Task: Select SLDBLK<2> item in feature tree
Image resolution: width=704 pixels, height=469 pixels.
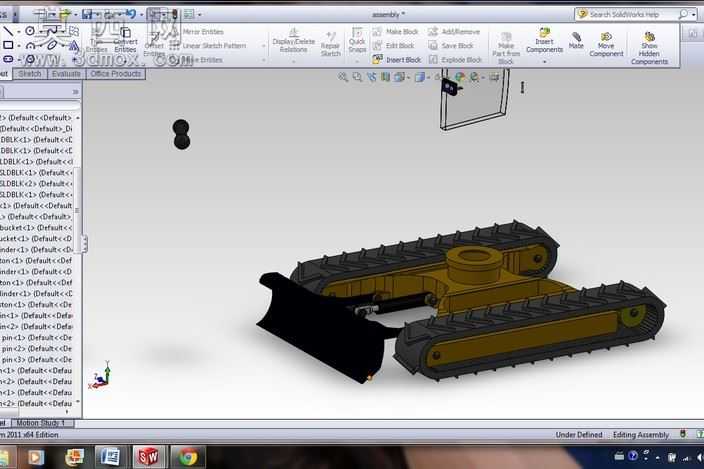Action: [36, 184]
